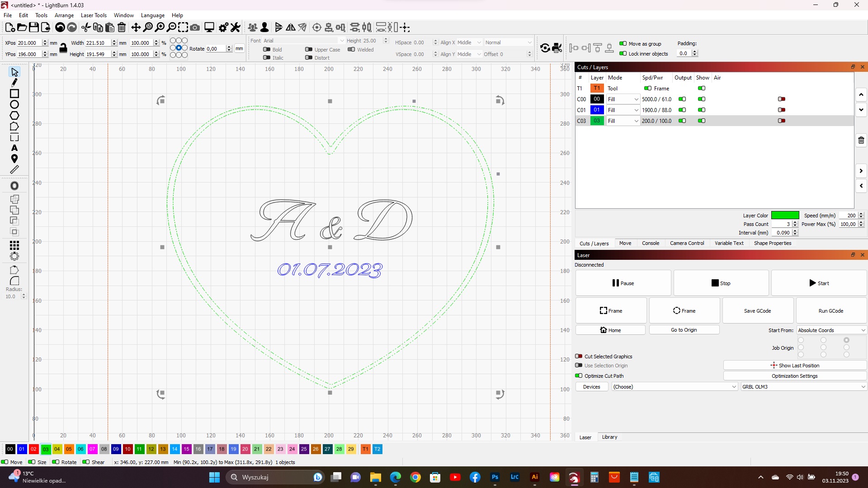Select the red 02 color swatch in the palette
The width and height of the screenshot is (868, 488).
tap(33, 449)
